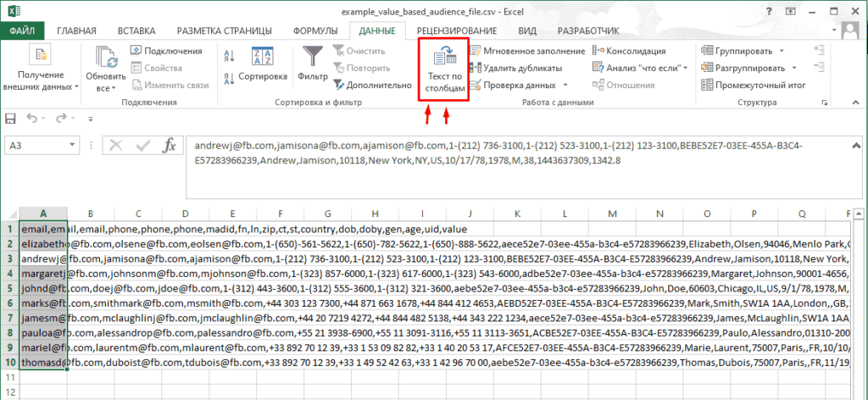Click Дополнительно advanced filter option
868x400 pixels.
(371, 85)
